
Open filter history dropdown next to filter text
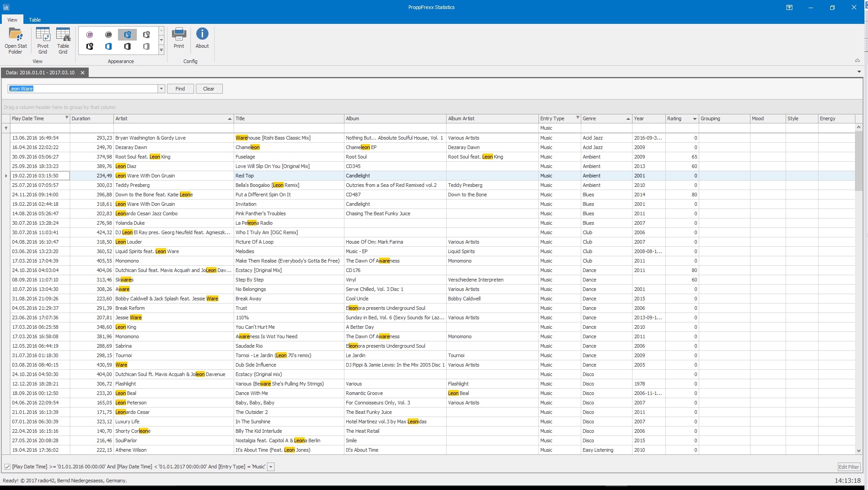(271, 467)
